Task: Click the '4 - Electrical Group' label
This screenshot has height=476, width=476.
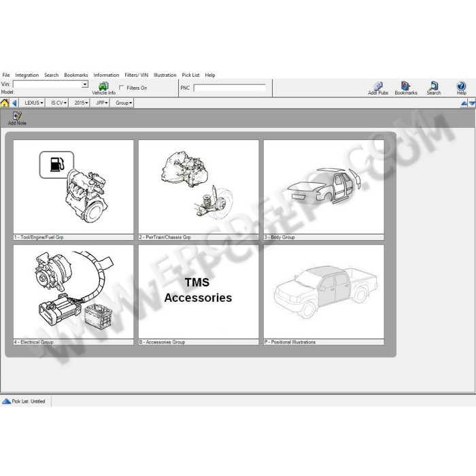Action: coord(34,342)
